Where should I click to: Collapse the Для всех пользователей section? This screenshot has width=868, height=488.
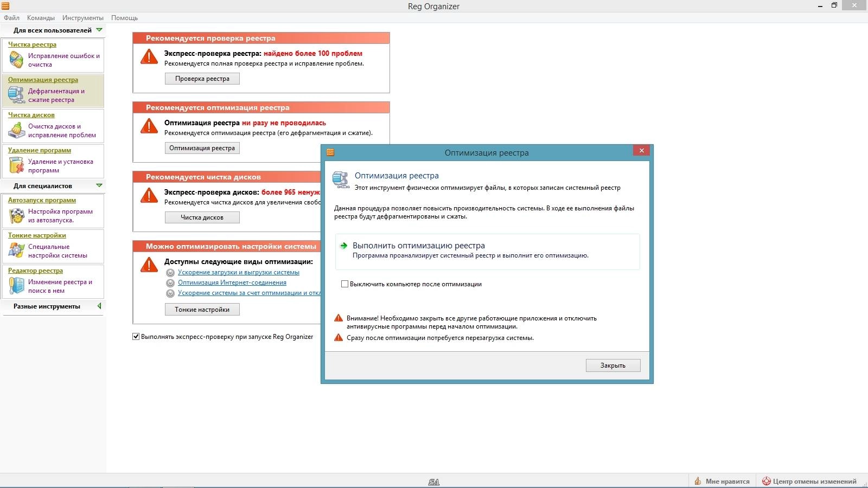tap(99, 30)
